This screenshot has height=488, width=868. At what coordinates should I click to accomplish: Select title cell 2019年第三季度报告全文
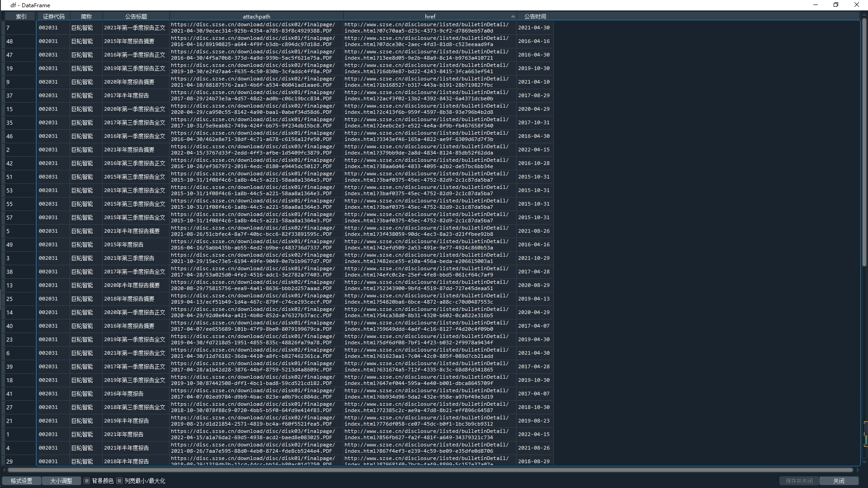pyautogui.click(x=136, y=380)
